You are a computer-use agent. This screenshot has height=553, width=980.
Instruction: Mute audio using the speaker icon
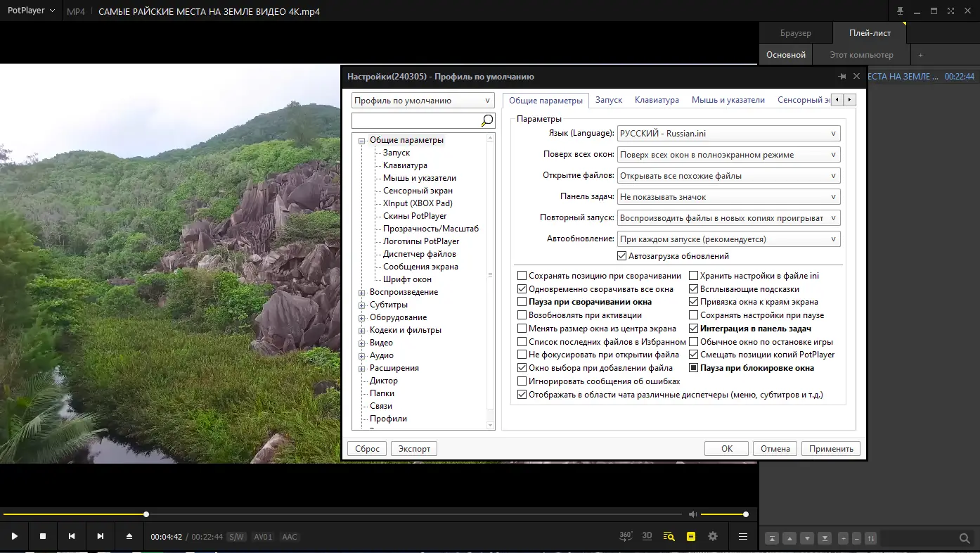[x=692, y=514]
